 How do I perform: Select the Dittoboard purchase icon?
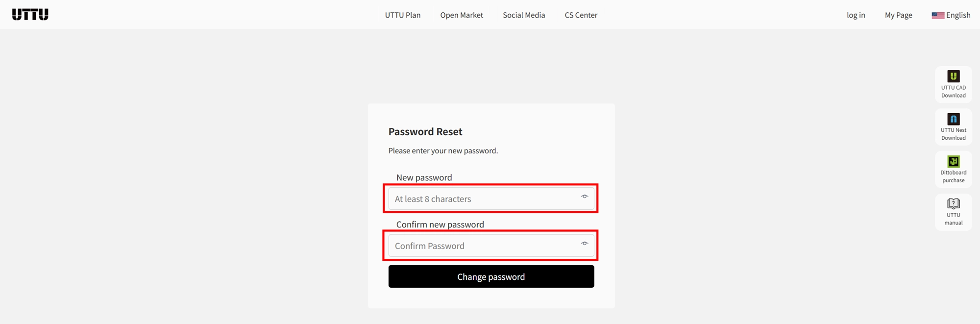click(x=954, y=161)
